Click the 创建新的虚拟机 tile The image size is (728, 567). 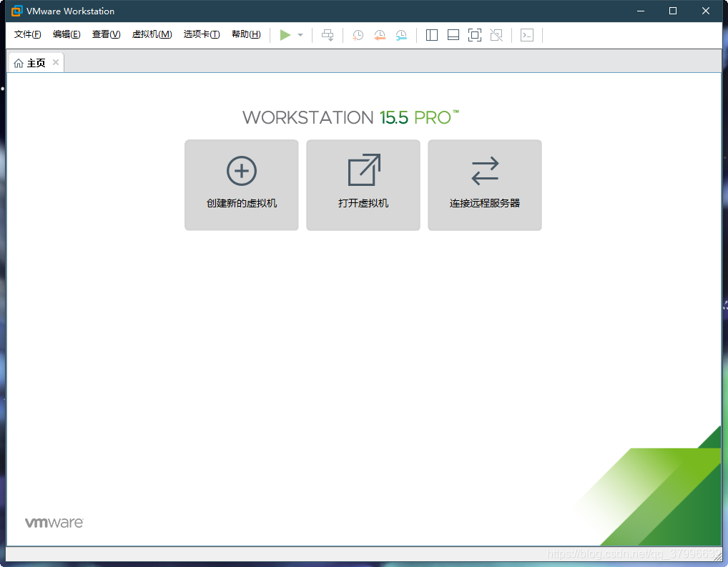[x=242, y=184]
